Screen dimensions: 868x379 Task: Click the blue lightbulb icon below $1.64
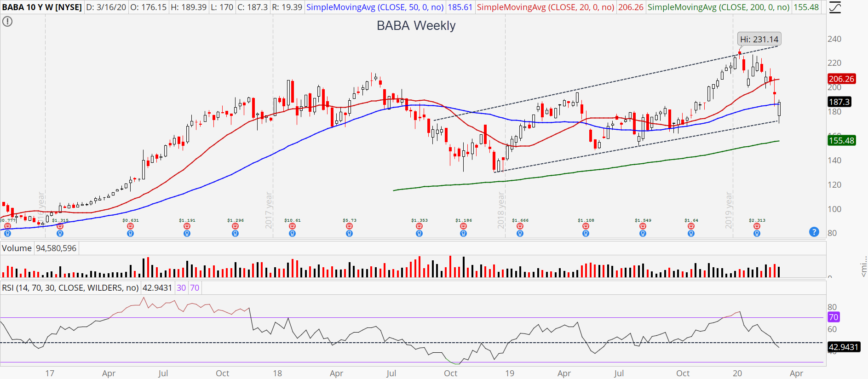tap(691, 234)
